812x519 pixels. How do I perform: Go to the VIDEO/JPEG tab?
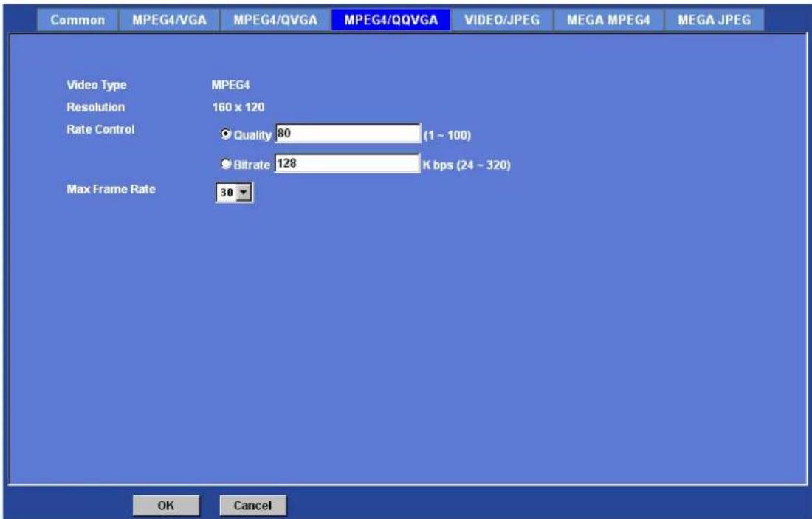pyautogui.click(x=502, y=20)
